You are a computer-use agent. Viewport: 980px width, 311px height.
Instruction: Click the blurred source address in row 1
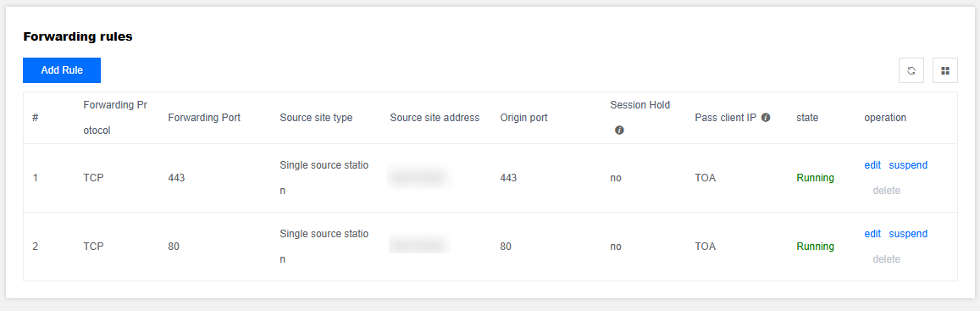(418, 178)
